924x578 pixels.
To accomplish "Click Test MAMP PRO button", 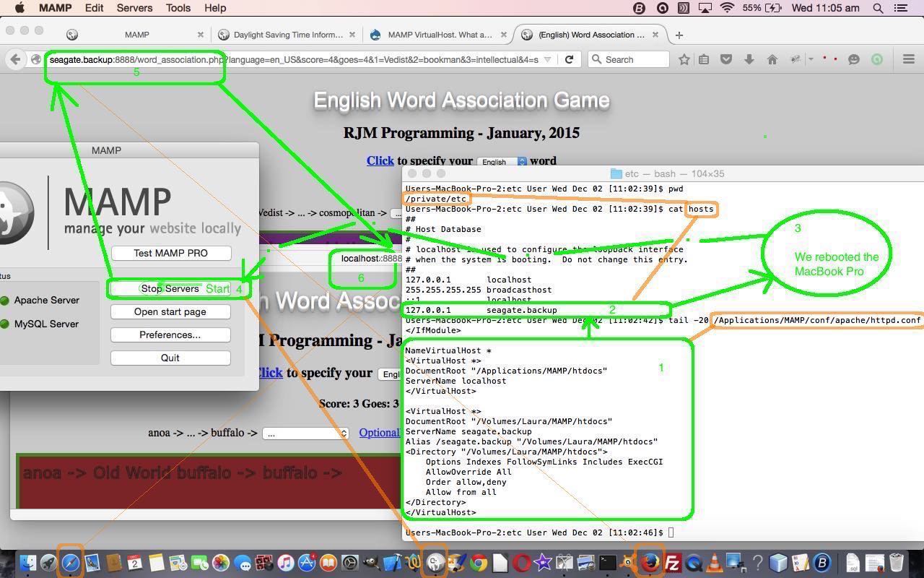I will click(170, 253).
